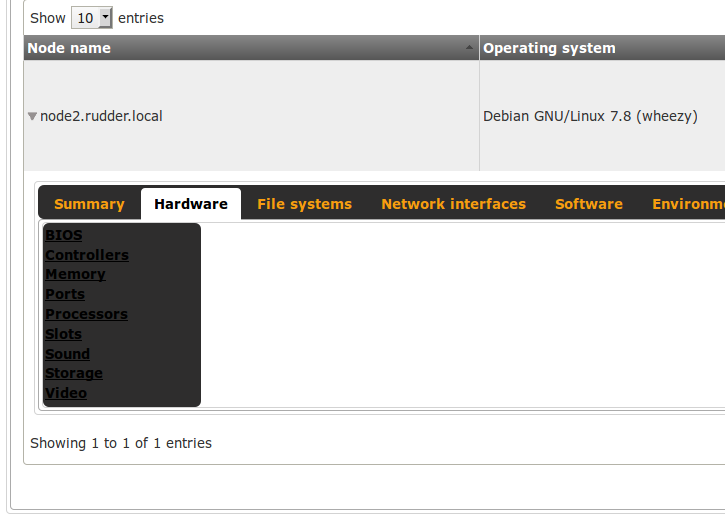Click the node2.rudder.local node name
Image resolution: width=725 pixels, height=516 pixels.
[101, 116]
